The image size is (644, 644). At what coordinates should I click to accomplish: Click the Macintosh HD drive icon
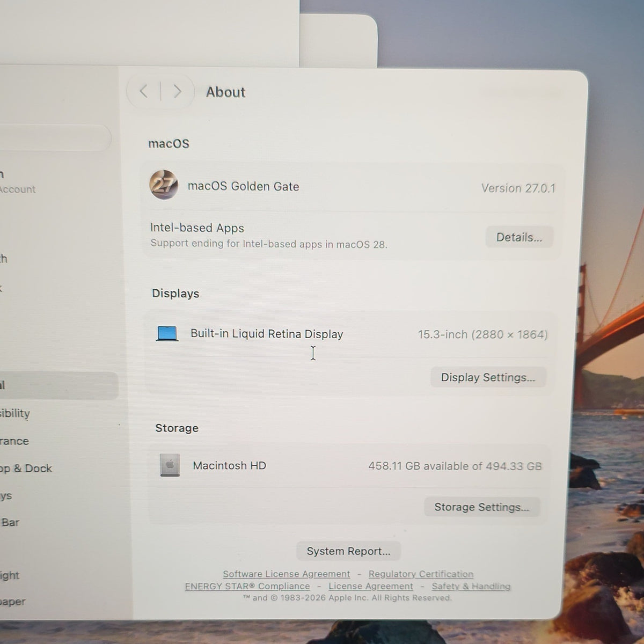pos(170,465)
